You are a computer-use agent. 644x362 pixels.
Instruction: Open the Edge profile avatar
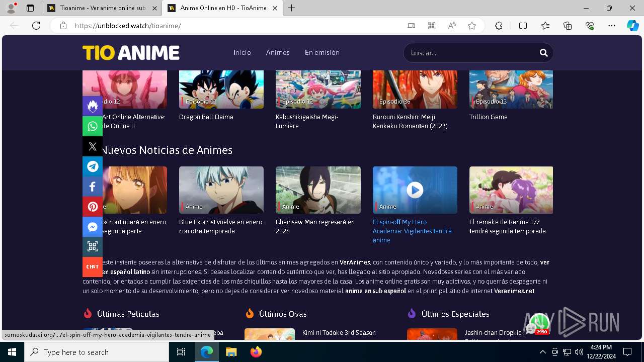pyautogui.click(x=11, y=8)
